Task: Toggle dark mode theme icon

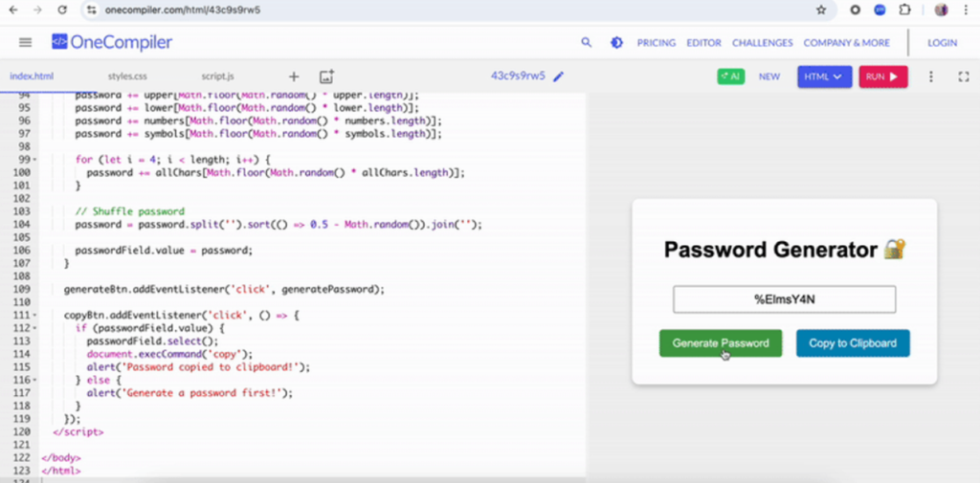Action: [616, 42]
